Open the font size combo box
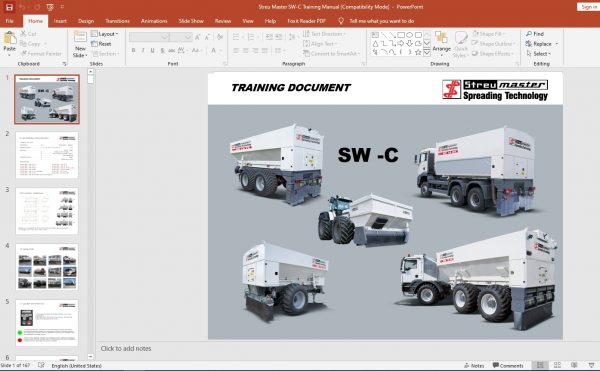This screenshot has height=371, width=600. pyautogui.click(x=181, y=37)
